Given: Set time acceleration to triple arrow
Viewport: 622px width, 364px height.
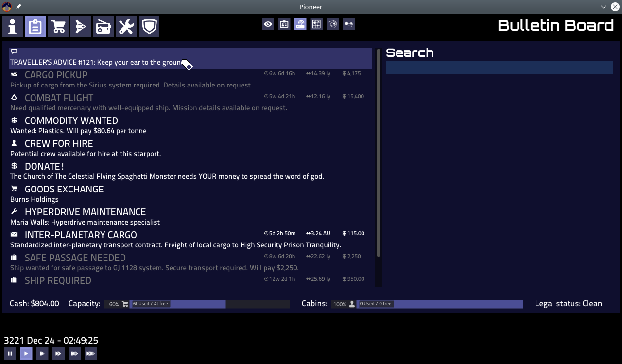Looking at the screenshot, I should 58,353.
